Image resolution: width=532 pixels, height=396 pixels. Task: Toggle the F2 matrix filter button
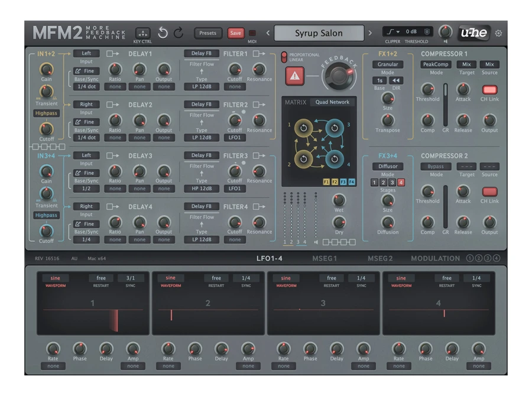[335, 182]
